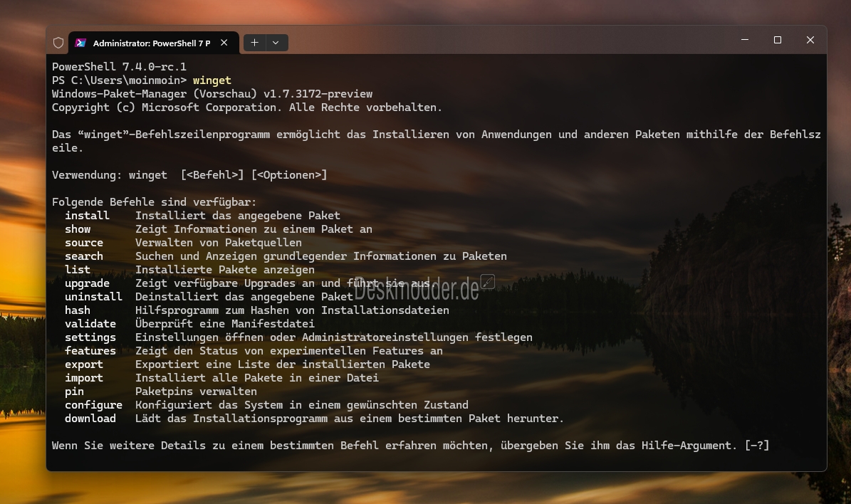The width and height of the screenshot is (851, 504).
Task: Click 'Lädt das Installationsprogramm' description
Action: (350, 419)
